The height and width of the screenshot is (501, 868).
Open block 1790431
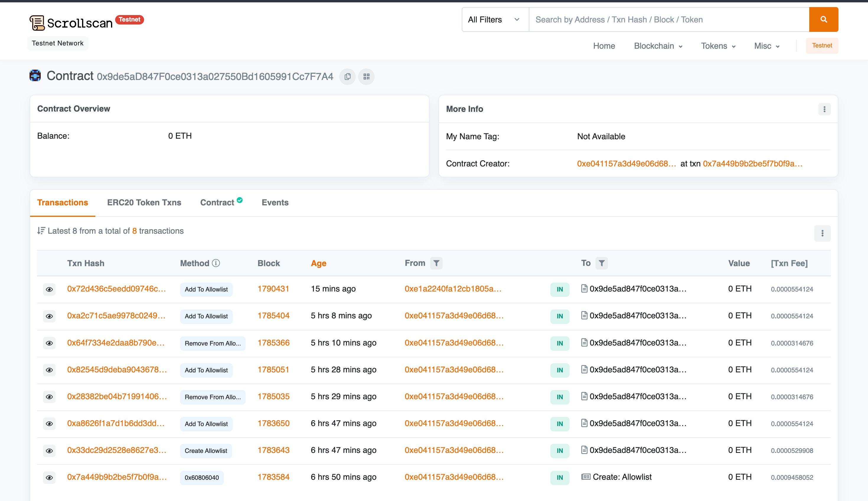click(x=273, y=289)
